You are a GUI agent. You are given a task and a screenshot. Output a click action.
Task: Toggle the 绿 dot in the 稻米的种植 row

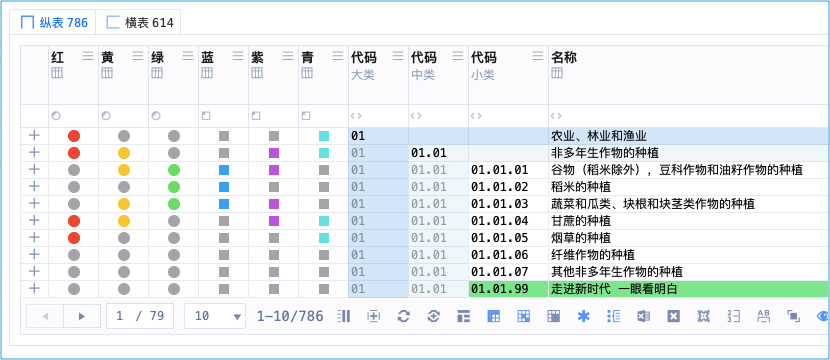[174, 187]
